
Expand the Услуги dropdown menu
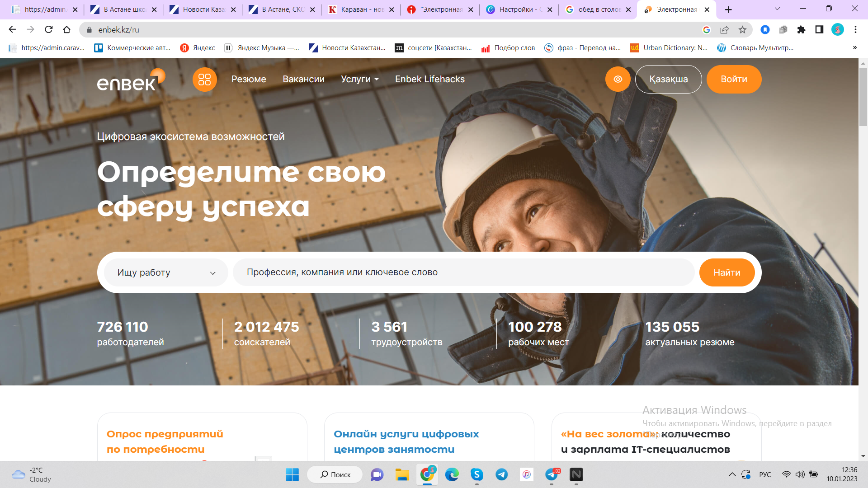(x=359, y=80)
